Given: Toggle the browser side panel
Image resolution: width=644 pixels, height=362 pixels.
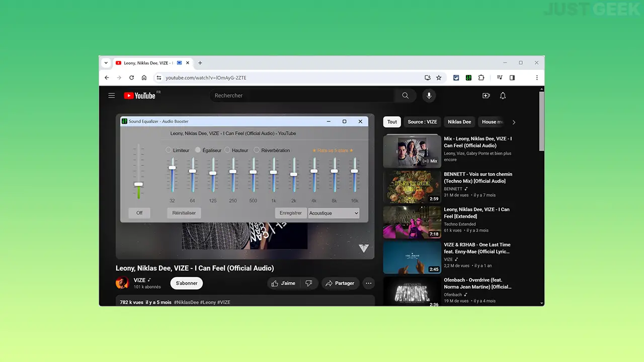Looking at the screenshot, I should (x=512, y=78).
